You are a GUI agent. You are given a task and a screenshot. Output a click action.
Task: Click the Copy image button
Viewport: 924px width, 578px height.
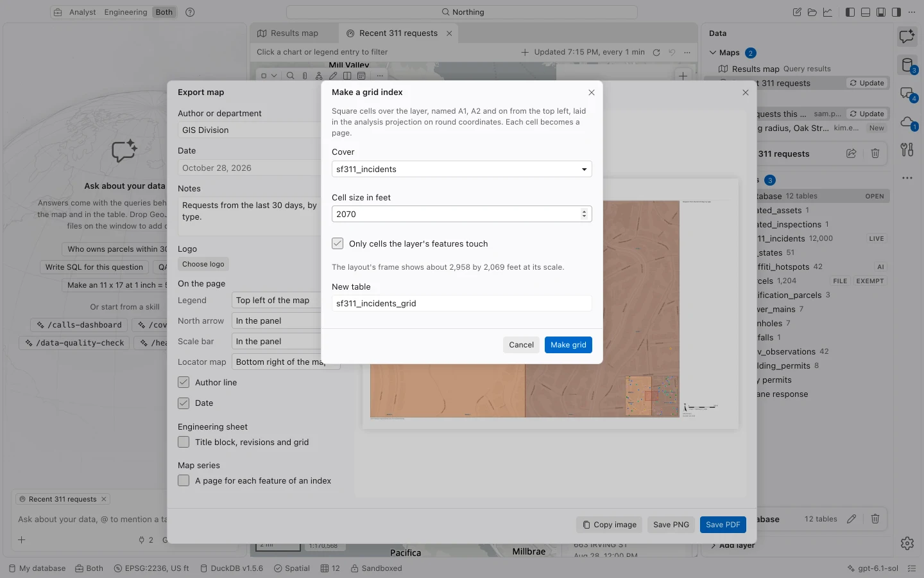coord(610,525)
